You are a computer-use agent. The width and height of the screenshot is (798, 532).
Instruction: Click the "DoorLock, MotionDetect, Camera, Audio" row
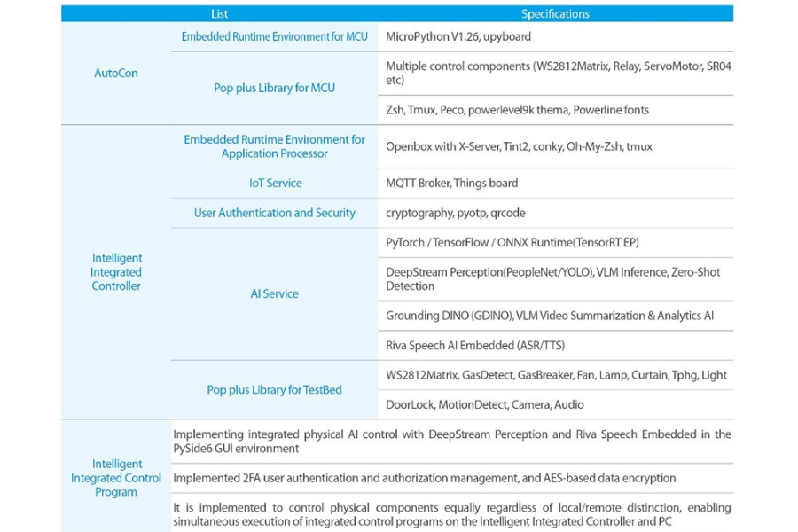[484, 404]
